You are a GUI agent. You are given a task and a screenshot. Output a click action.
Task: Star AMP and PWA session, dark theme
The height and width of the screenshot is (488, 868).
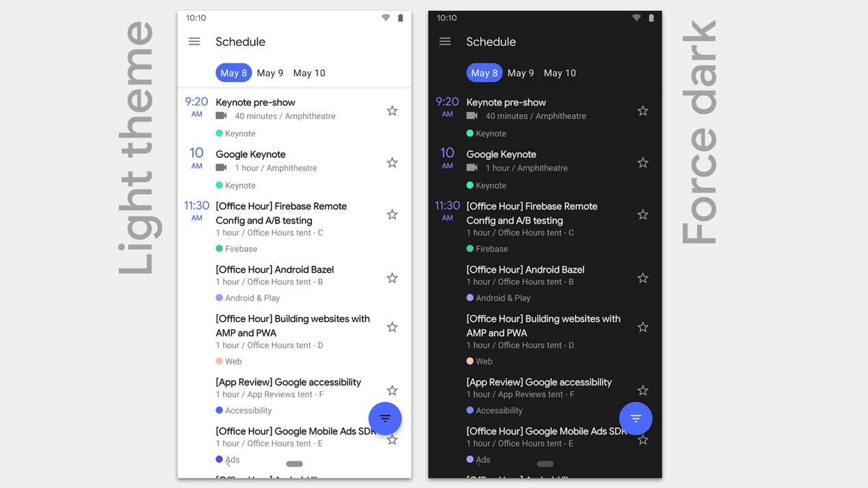click(642, 327)
